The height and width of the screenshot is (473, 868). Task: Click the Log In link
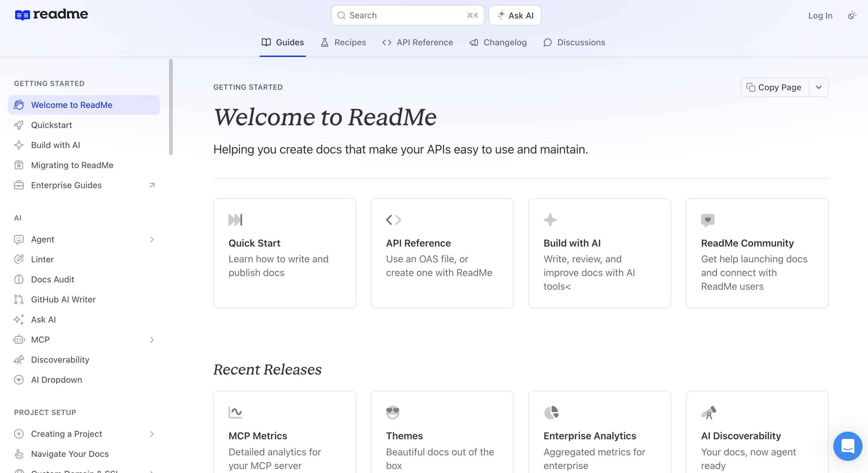(820, 16)
